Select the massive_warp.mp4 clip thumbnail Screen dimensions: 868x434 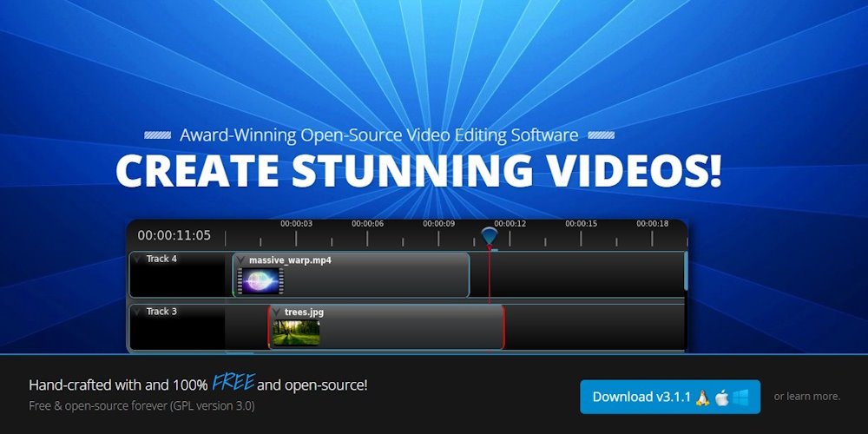pos(260,281)
